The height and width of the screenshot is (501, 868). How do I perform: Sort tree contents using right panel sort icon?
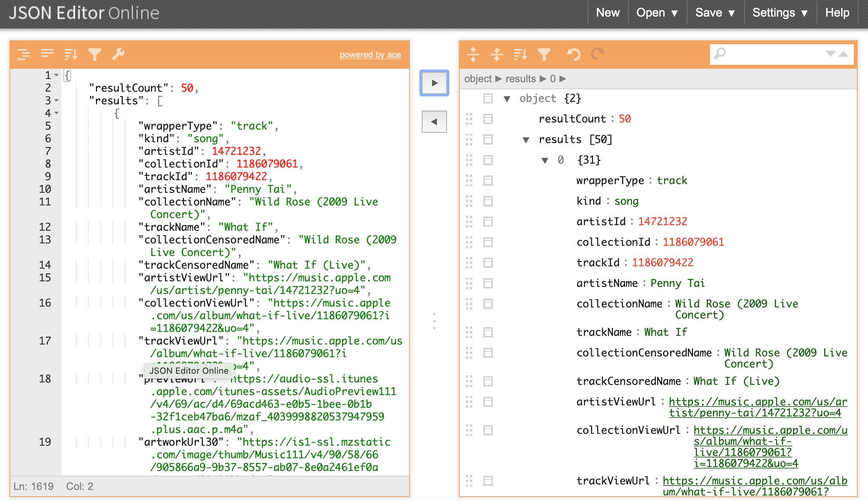coord(521,54)
